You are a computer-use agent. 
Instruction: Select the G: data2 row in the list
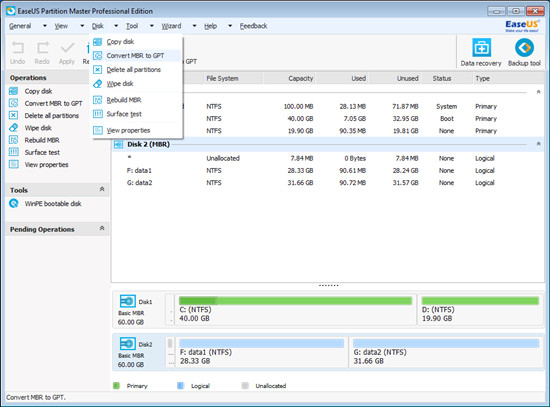coord(328,183)
